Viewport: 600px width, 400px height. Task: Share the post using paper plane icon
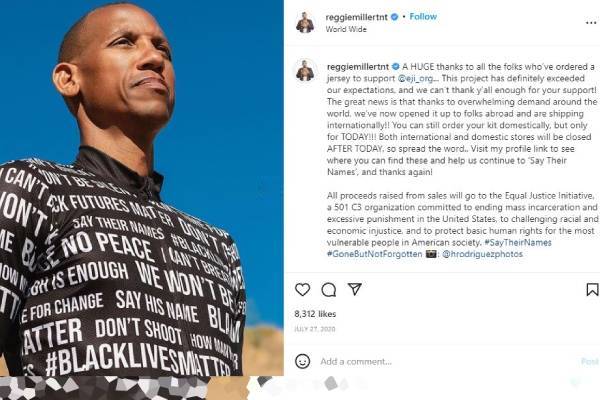(355, 289)
